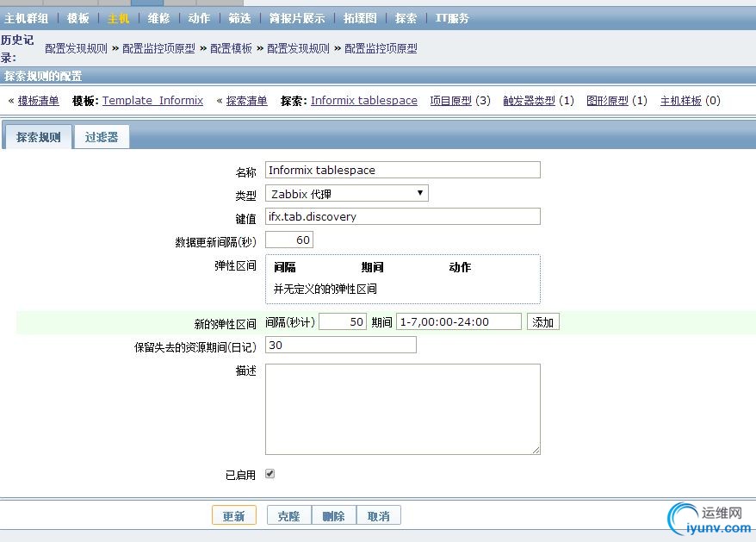
Task: Go to first 配置发现规则 history link
Action: 76,48
